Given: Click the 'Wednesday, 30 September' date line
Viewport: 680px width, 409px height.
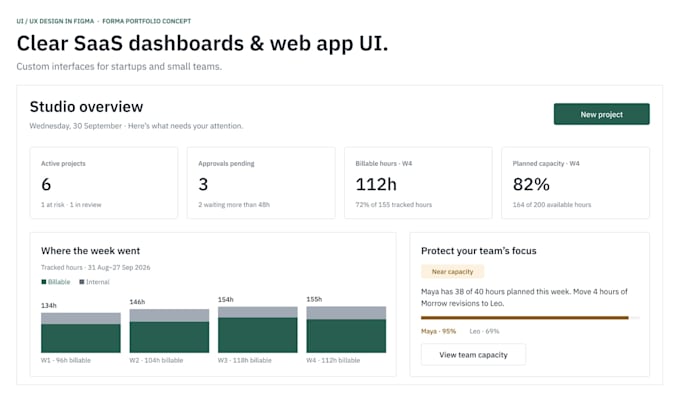Looking at the screenshot, I should 136,126.
